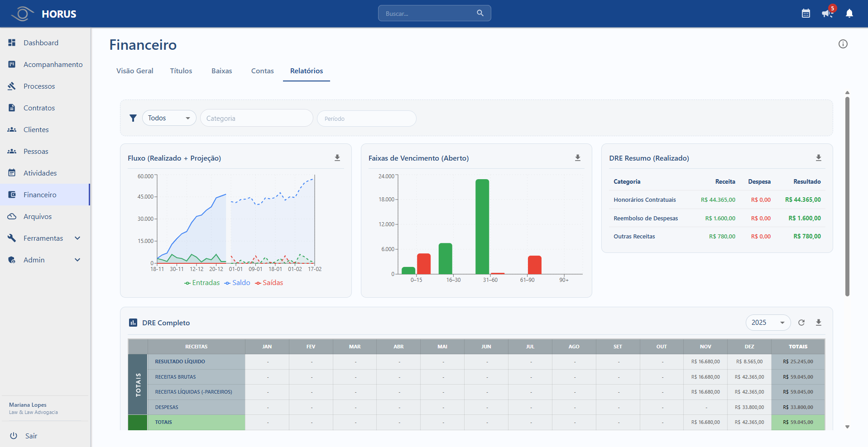This screenshot has height=447, width=868.
Task: Go to Dashboard in sidebar
Action: (x=41, y=43)
